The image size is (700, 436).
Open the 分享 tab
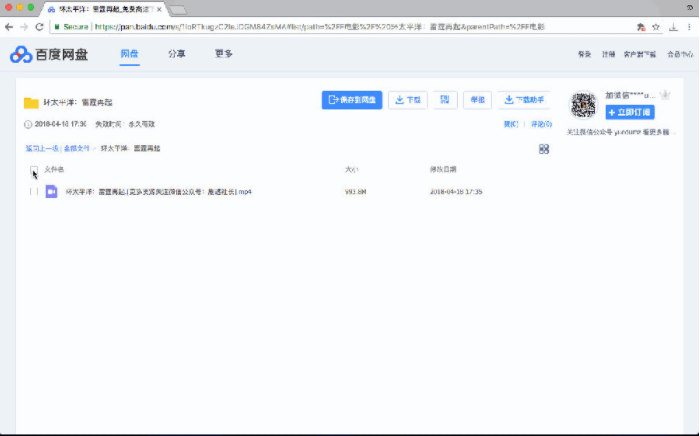point(176,54)
